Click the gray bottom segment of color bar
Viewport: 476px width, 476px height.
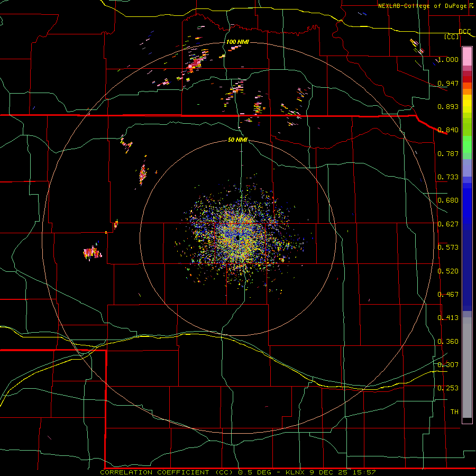pyautogui.click(x=467, y=368)
